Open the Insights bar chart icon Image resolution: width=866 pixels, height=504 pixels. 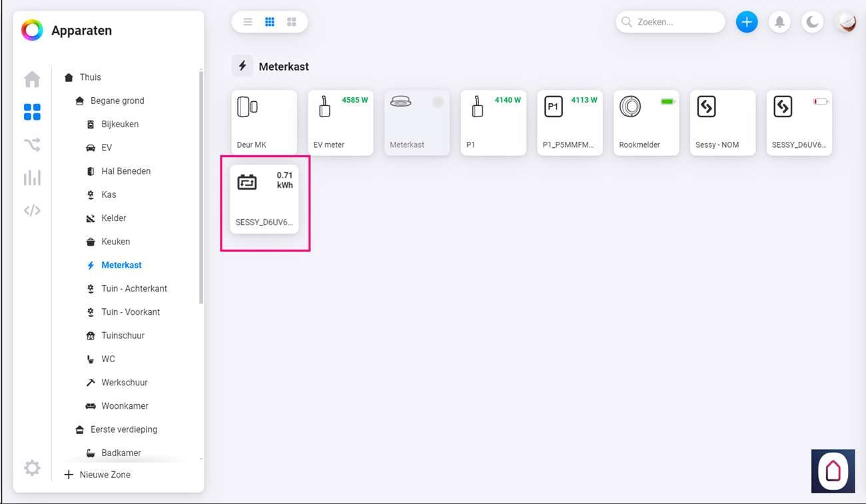coord(32,178)
